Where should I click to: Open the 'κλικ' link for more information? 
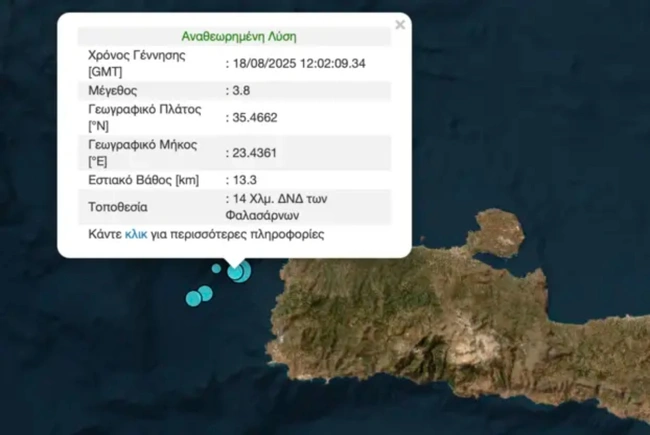point(136,234)
